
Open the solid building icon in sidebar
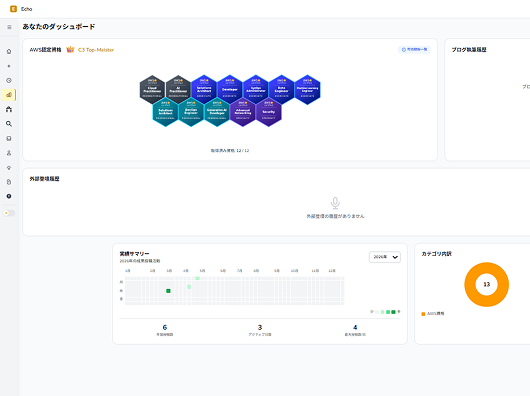[x=9, y=109]
